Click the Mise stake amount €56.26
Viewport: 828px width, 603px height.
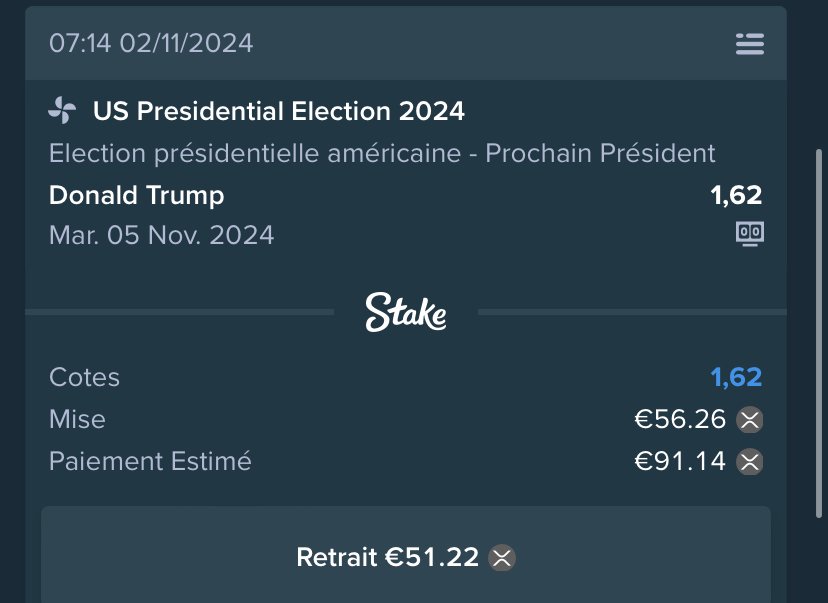[x=680, y=420]
